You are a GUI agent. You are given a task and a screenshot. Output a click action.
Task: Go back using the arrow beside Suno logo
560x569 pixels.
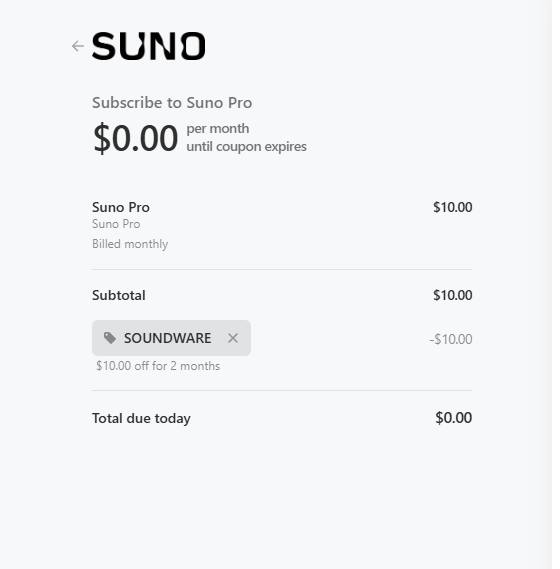click(x=78, y=46)
